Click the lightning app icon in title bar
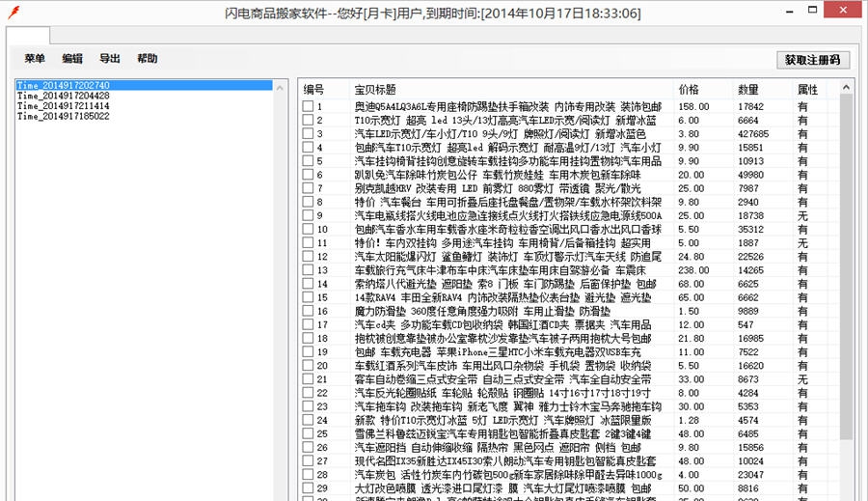 point(14,13)
